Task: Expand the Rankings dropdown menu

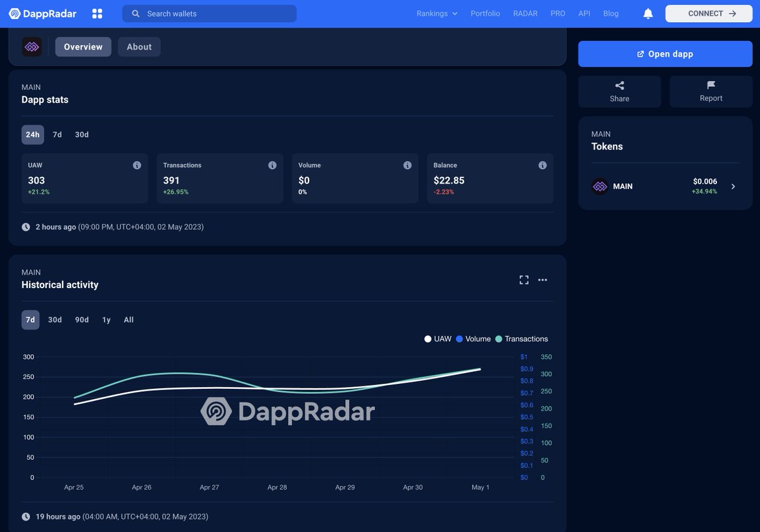Action: point(437,13)
